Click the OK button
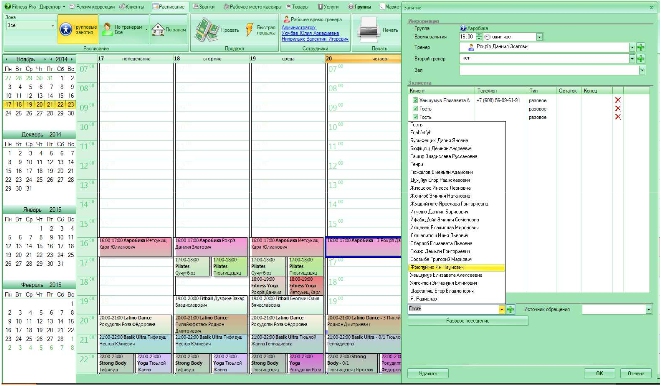661x386 pixels. (599, 373)
